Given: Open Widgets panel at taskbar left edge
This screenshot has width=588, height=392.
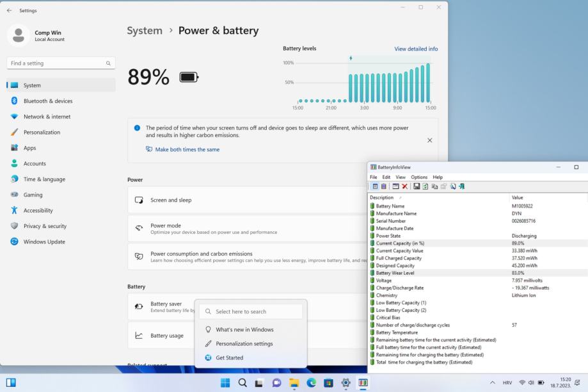Looking at the screenshot, I should (11, 382).
